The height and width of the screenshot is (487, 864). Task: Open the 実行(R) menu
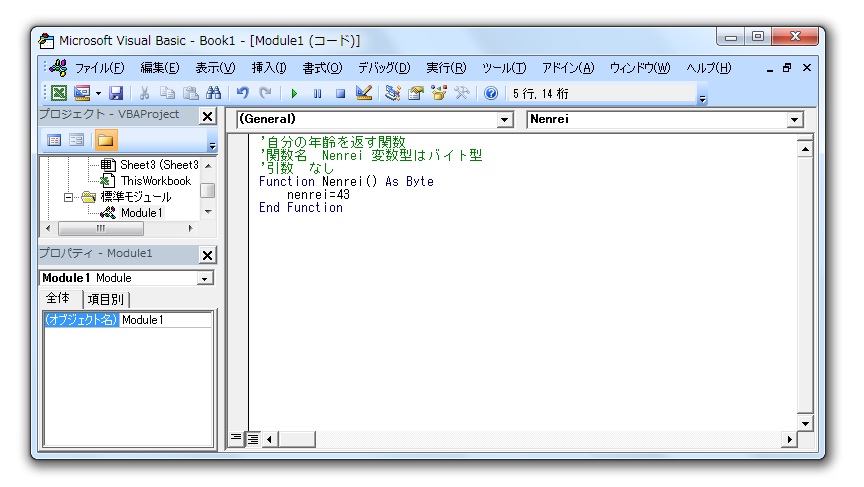tap(446, 68)
